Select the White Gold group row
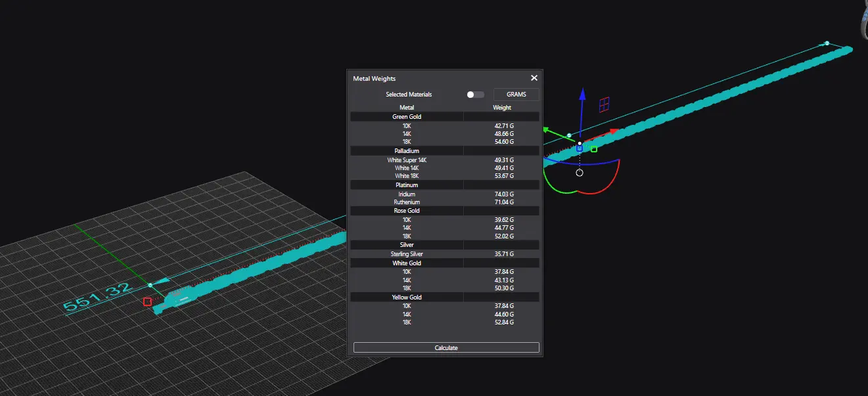Screen dimensions: 868x396 [x=445, y=263]
